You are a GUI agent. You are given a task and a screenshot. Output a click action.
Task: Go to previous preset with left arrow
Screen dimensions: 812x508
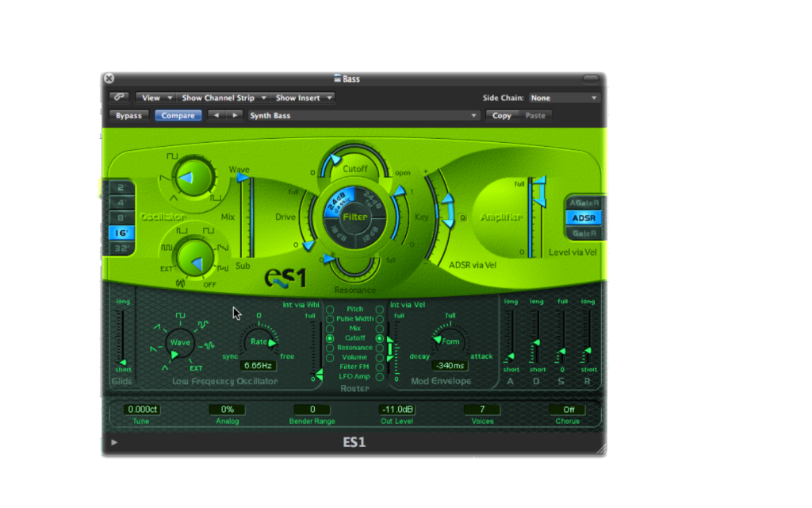pyautogui.click(x=216, y=115)
